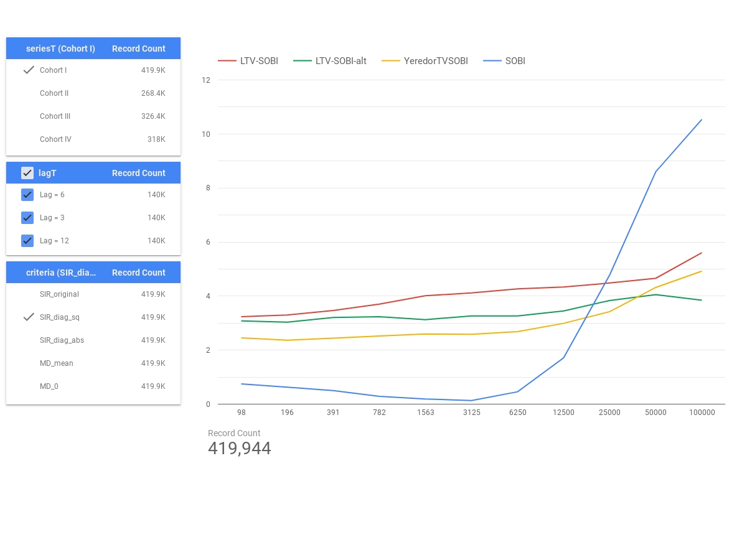Viewport: 747px width, 560px height.
Task: Click the checkmark beside SIR_diag_sq
Action: pos(29,317)
